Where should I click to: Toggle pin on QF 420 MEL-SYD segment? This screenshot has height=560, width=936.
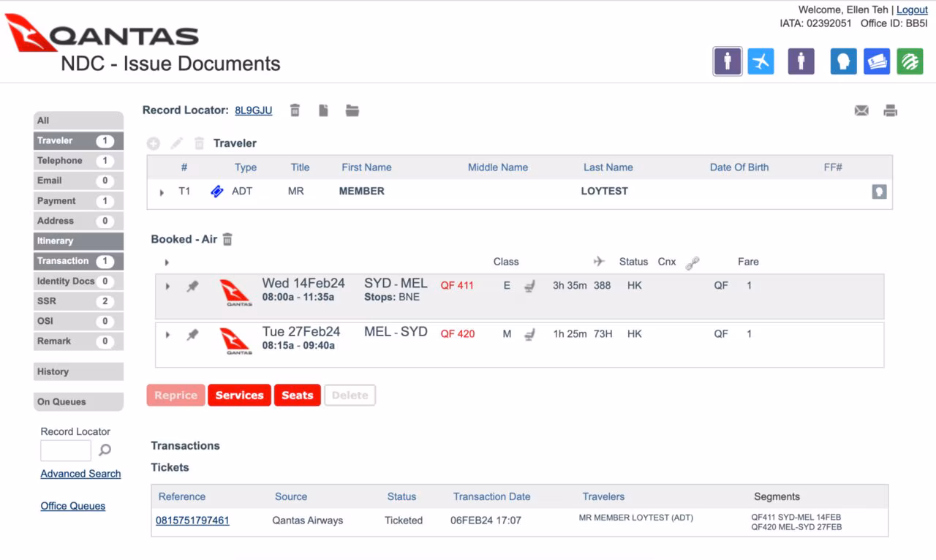(x=192, y=335)
